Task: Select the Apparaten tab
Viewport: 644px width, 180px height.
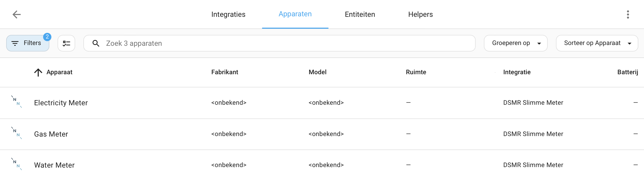Action: [x=295, y=14]
